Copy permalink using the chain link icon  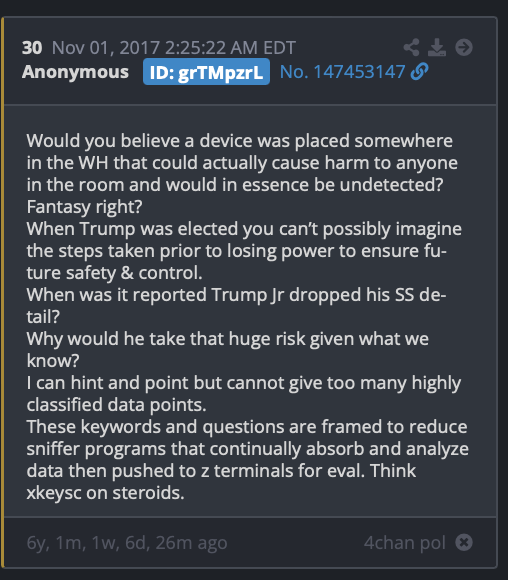(420, 71)
